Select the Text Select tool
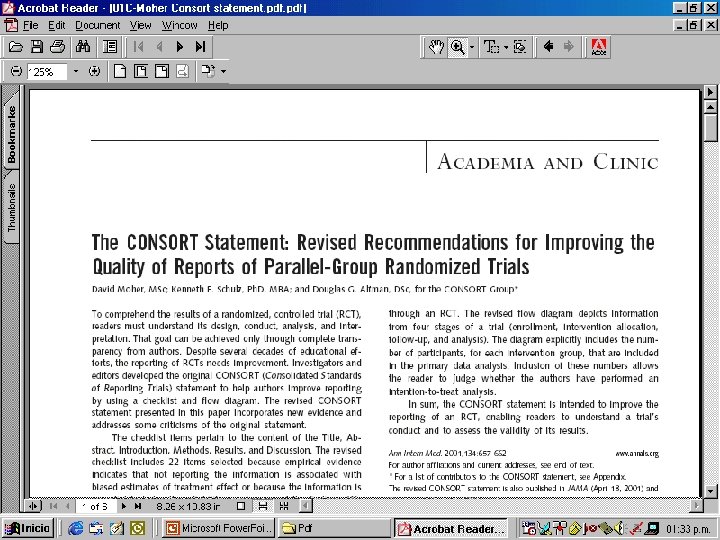 pyautogui.click(x=491, y=47)
